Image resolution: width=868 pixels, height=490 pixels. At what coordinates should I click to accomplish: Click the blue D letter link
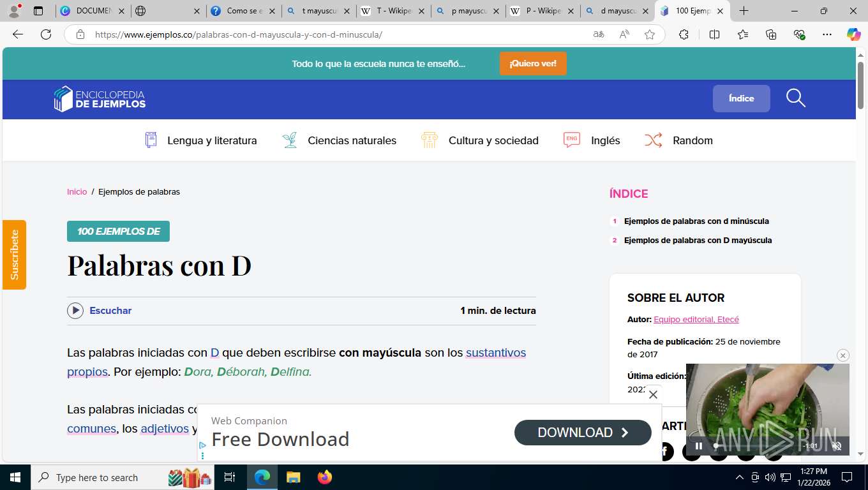click(214, 353)
